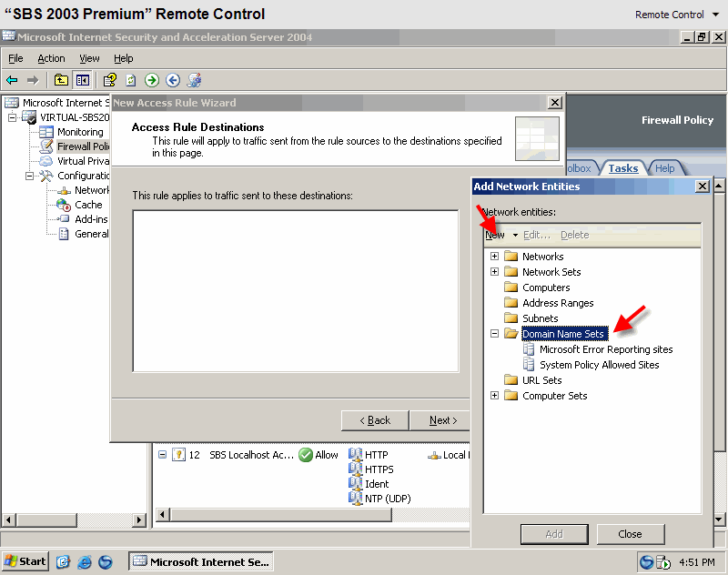Screen dimensions: 728x575
Task: Open the Remote Control dropdown menu
Action: pos(676,15)
